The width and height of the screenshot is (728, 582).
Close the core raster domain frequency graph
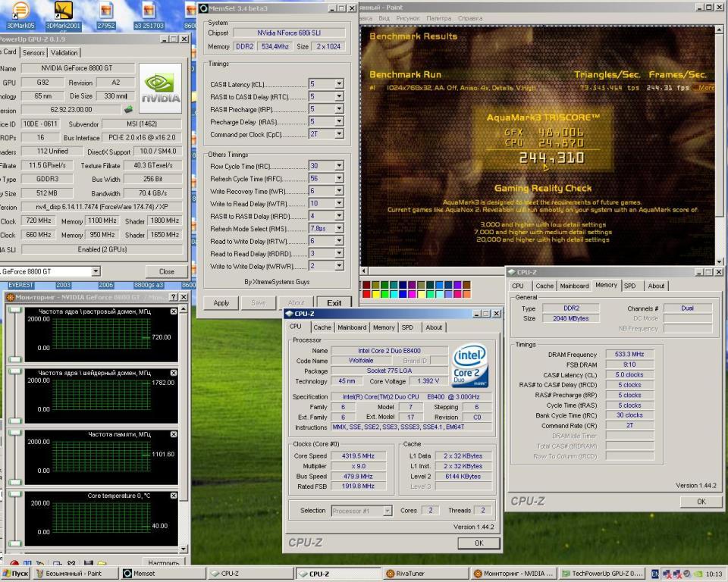pos(174,311)
